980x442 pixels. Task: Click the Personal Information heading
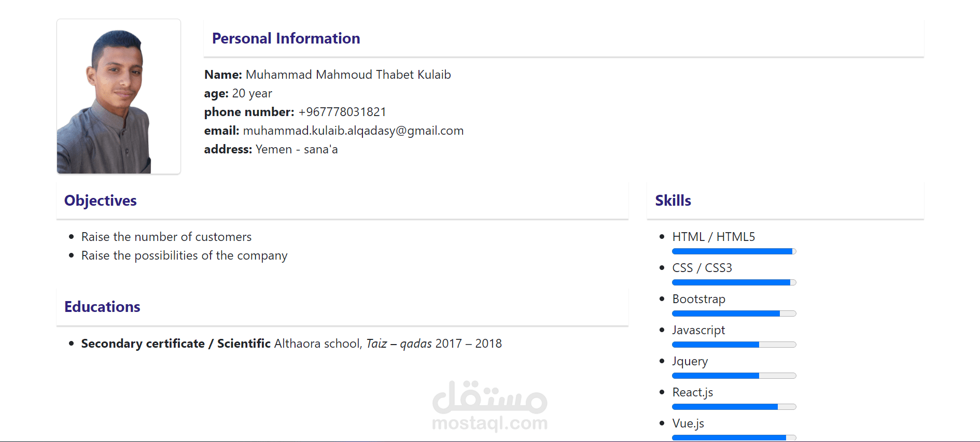(286, 38)
